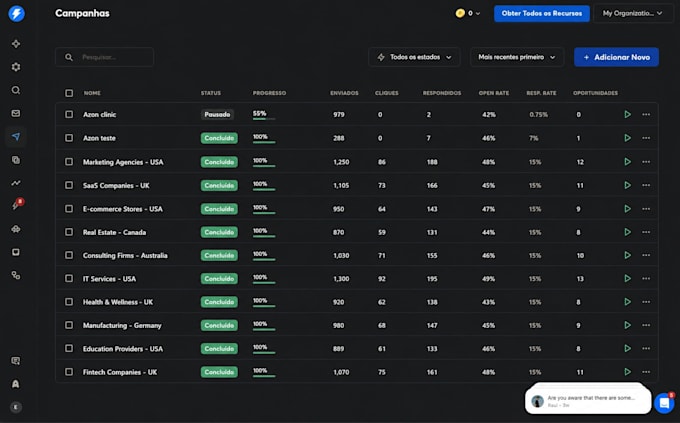Click play icon for Fintech Companies - UK
680x423 pixels.
click(x=628, y=372)
